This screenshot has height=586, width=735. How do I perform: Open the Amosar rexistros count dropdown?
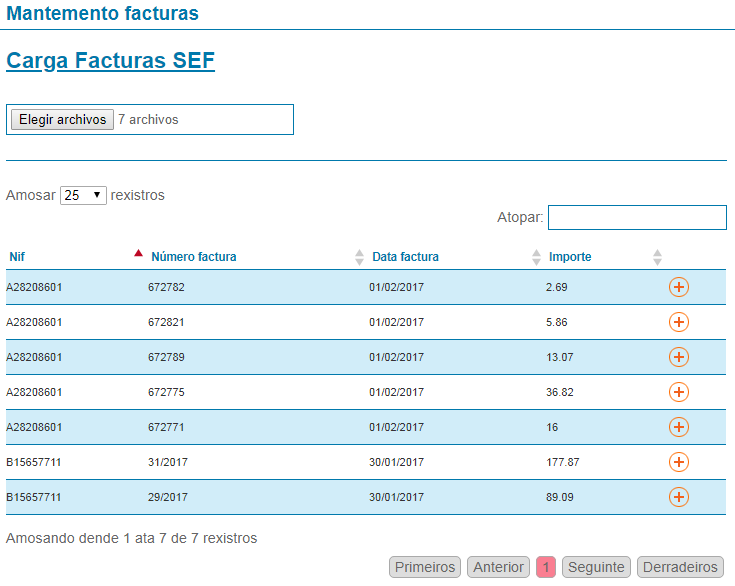click(83, 196)
